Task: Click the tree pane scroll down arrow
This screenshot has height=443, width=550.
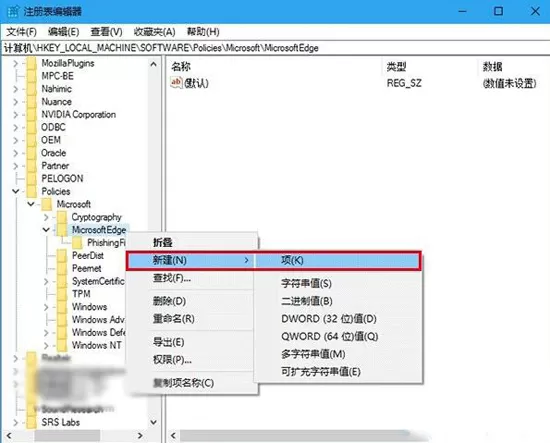Action: [x=154, y=422]
